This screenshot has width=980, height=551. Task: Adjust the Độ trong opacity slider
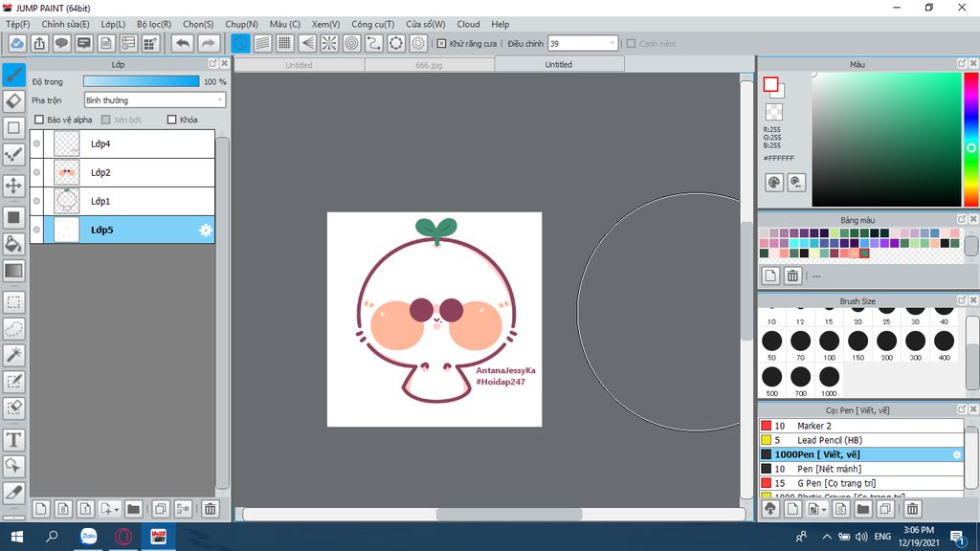pyautogui.click(x=142, y=81)
